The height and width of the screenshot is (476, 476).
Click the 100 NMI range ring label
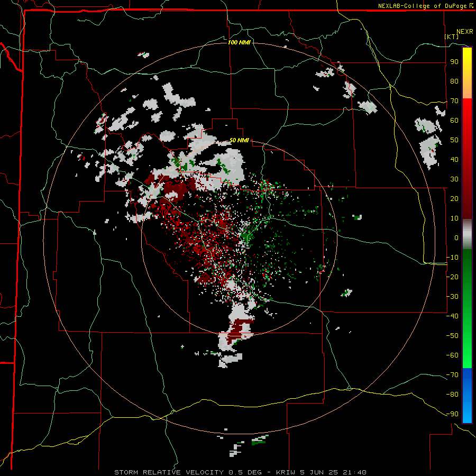(x=239, y=42)
